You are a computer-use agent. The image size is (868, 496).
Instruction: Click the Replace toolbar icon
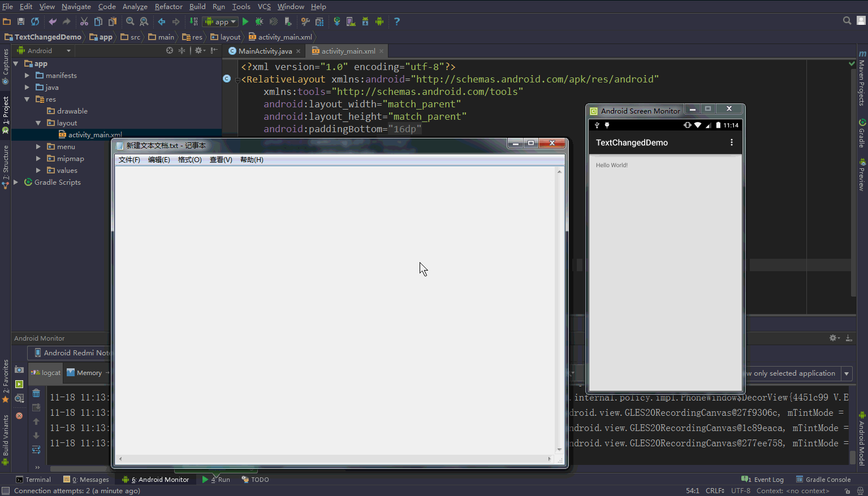[x=144, y=21]
